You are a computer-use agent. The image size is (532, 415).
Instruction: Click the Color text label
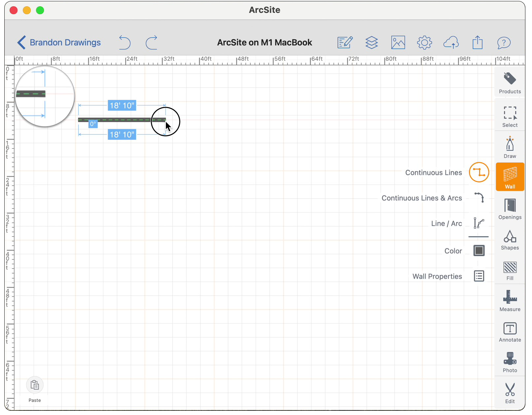(453, 251)
